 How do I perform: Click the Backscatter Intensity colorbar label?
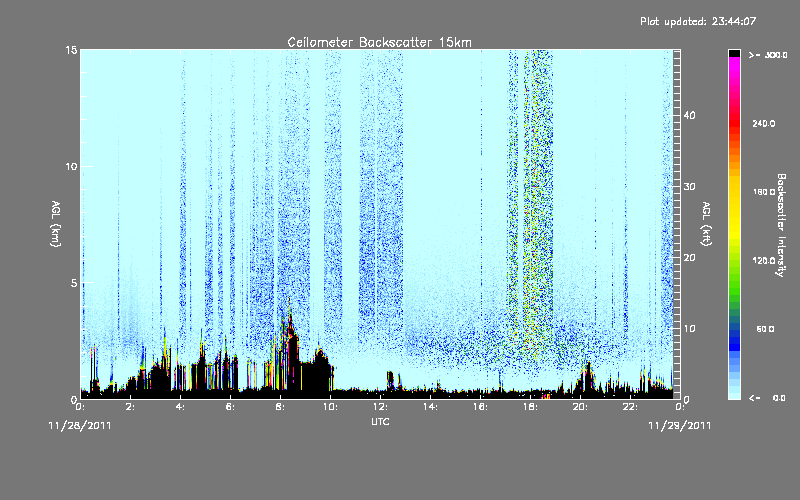(x=781, y=225)
